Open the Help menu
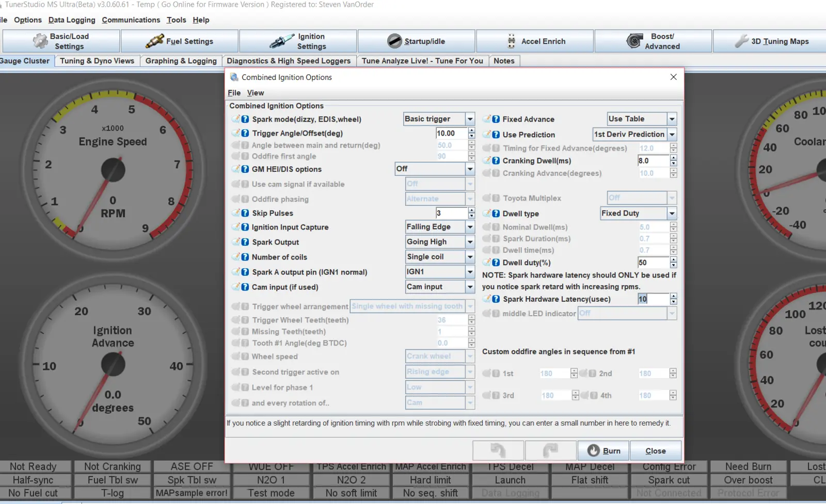 pyautogui.click(x=201, y=20)
